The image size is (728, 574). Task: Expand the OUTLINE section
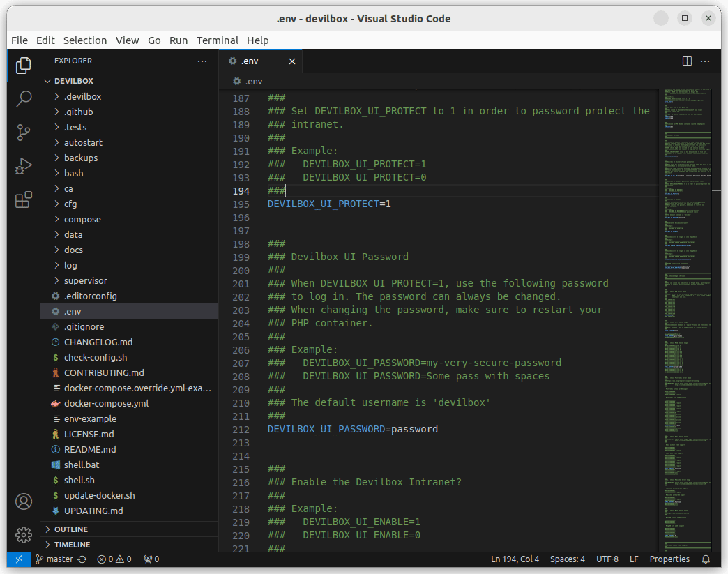pyautogui.click(x=71, y=529)
